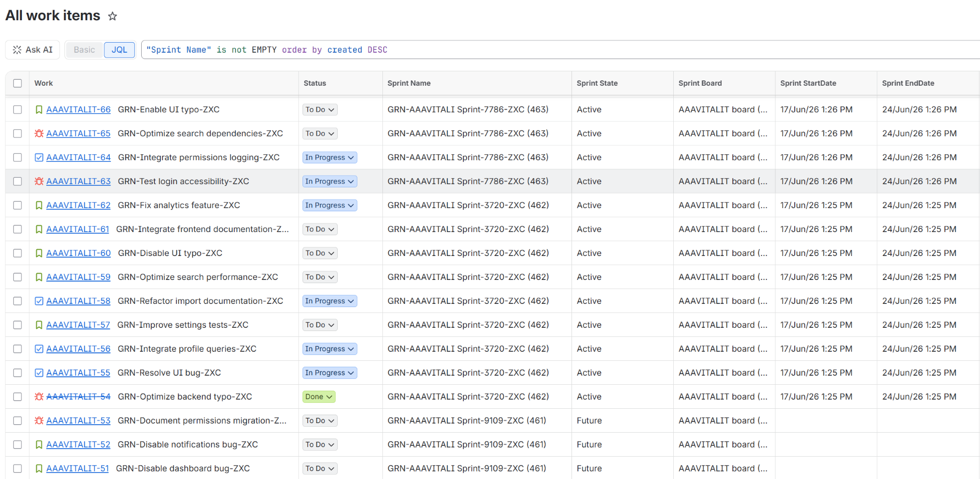Select checkbox for AAAVITALIT-58 row

click(18, 301)
